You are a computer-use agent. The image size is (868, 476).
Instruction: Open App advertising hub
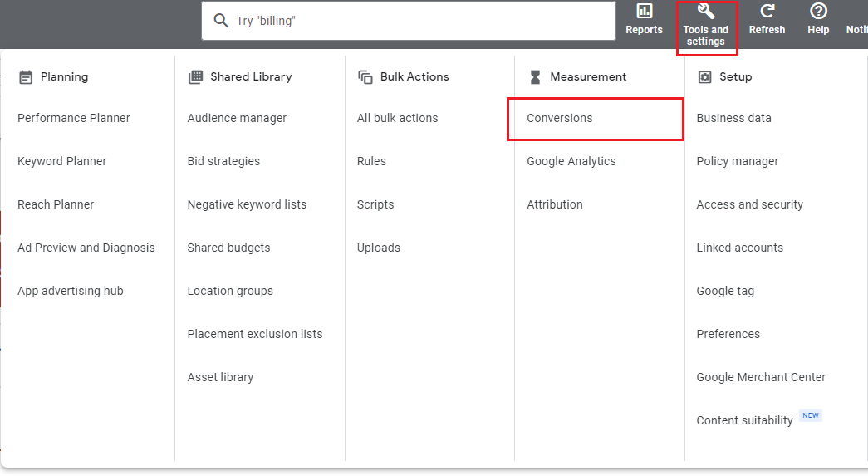[x=71, y=291]
